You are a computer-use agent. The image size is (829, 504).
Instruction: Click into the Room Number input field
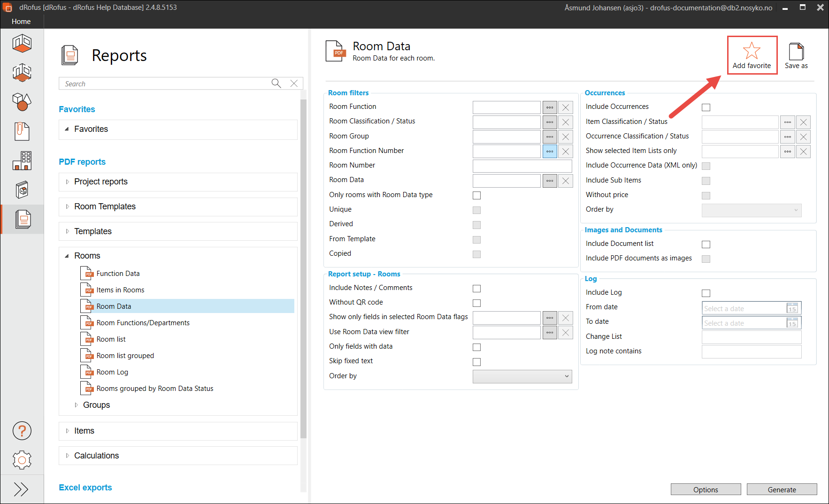522,166
